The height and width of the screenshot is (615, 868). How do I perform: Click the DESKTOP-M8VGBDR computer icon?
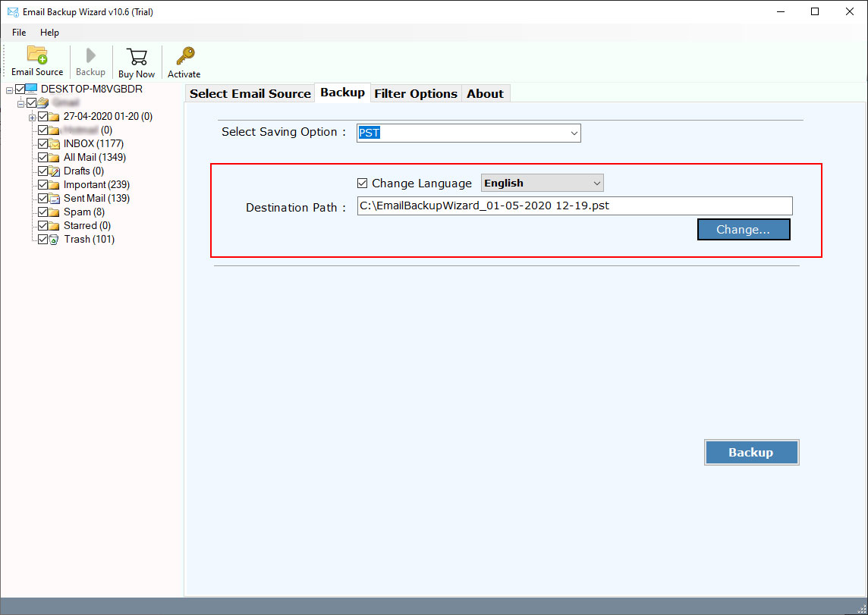pos(32,89)
